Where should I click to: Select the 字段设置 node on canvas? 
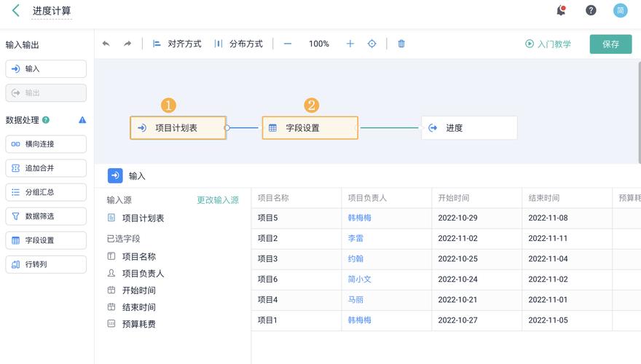click(x=310, y=128)
